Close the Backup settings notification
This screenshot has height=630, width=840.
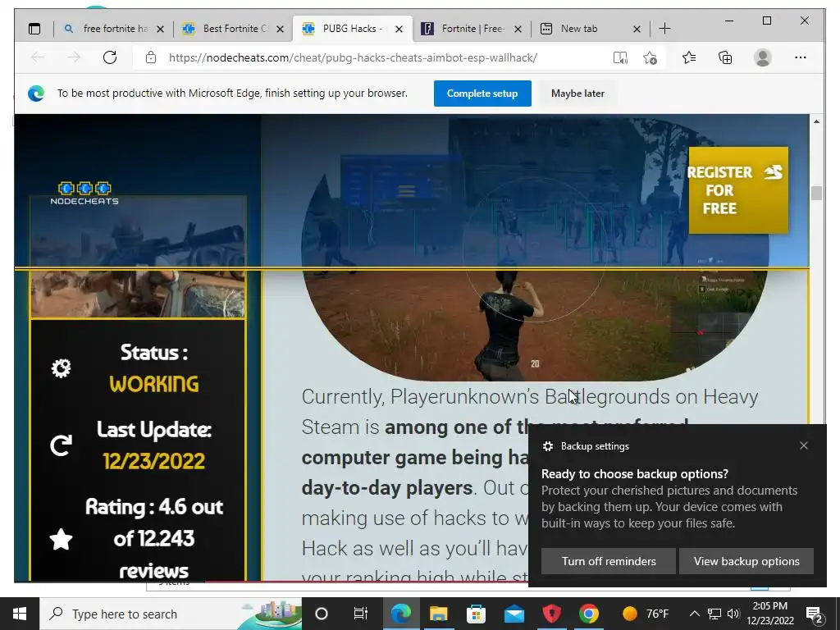pos(804,445)
